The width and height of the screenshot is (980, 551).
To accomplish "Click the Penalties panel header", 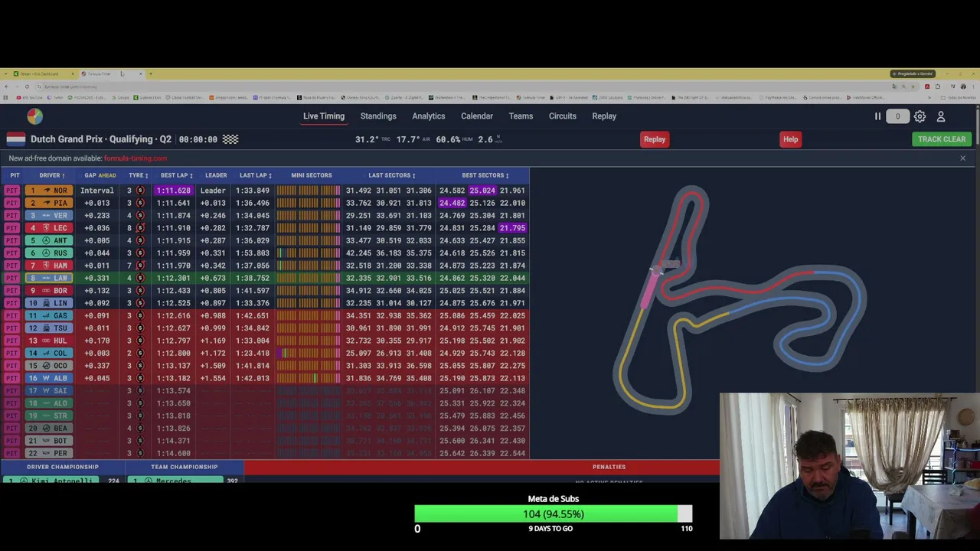I will click(609, 467).
